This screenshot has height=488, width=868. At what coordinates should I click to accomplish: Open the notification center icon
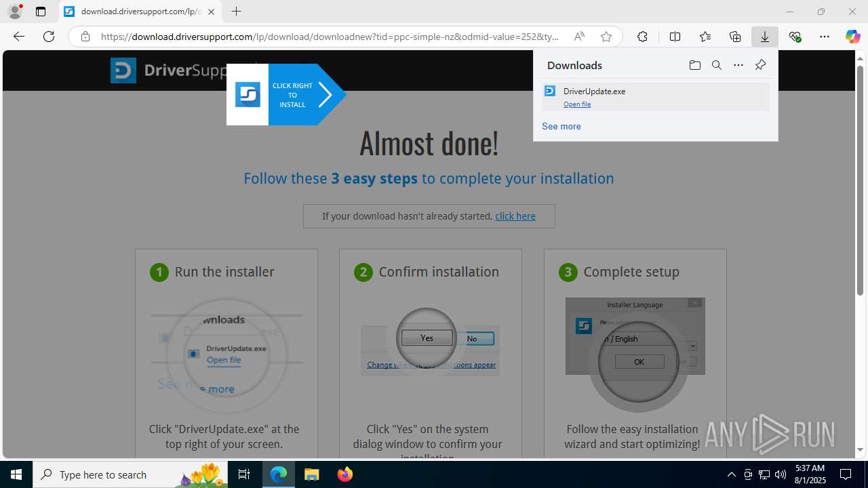pyautogui.click(x=846, y=474)
